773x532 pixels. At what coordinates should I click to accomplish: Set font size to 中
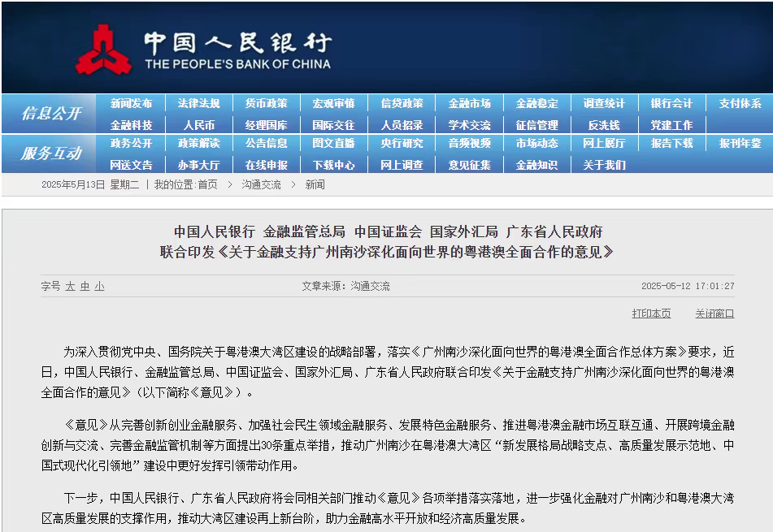click(x=85, y=286)
